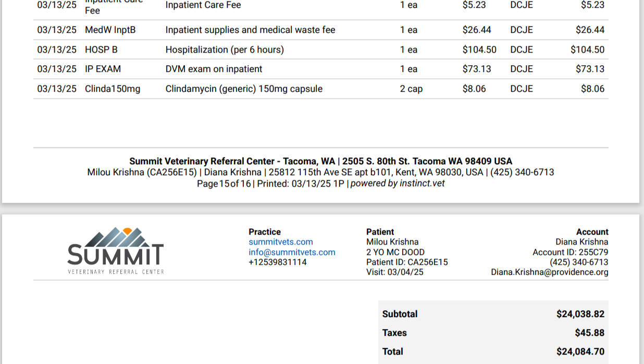Click the Total amount $24,084.70
The height and width of the screenshot is (364, 644).
[580, 351]
